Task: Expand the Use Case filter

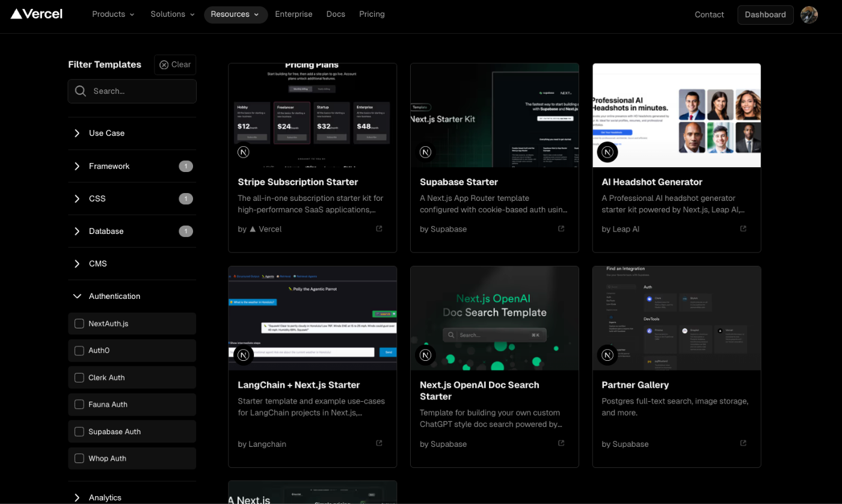Action: [x=132, y=133]
